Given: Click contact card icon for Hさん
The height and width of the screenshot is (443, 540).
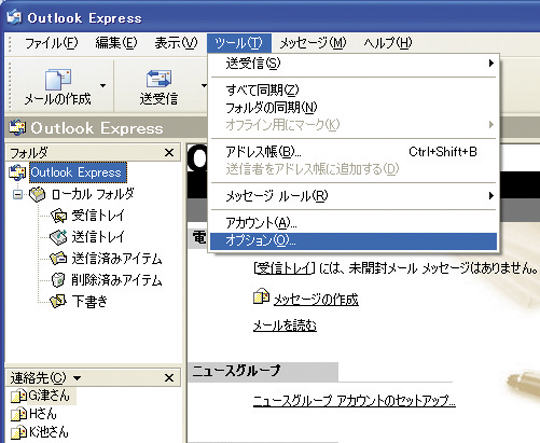Looking at the screenshot, I should click(x=18, y=414).
